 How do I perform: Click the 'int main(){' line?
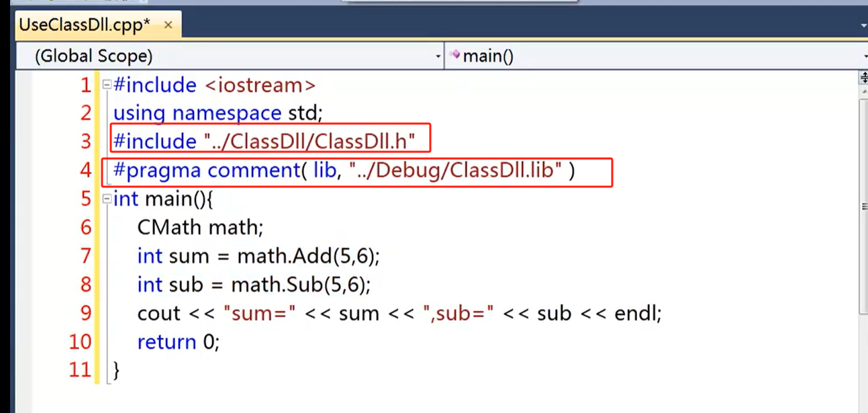163,199
